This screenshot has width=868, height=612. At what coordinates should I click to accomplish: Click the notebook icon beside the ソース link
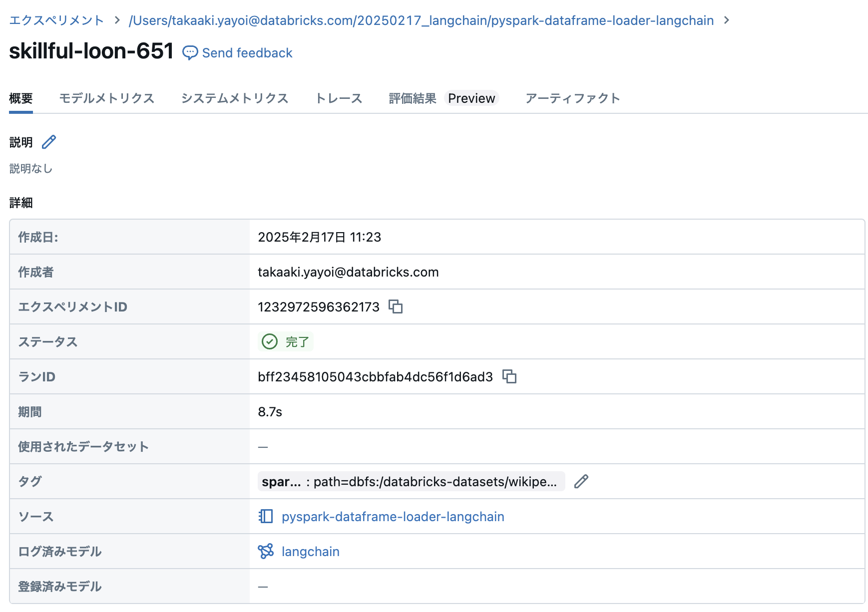coord(265,517)
